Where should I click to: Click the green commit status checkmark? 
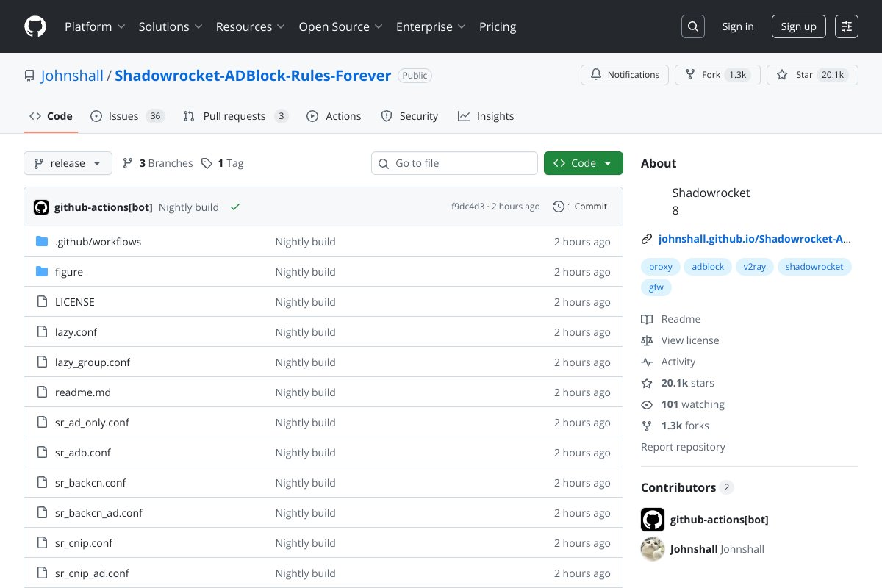click(x=235, y=207)
